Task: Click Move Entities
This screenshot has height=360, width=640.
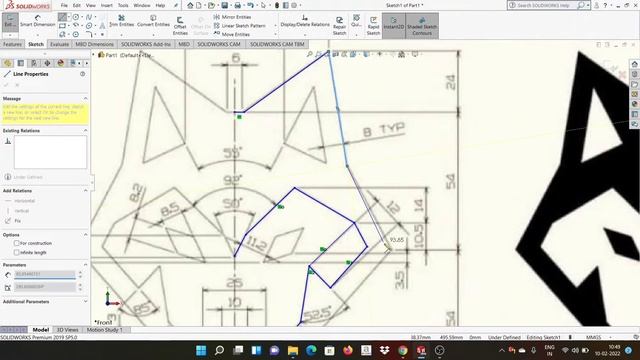Action: (x=232, y=34)
